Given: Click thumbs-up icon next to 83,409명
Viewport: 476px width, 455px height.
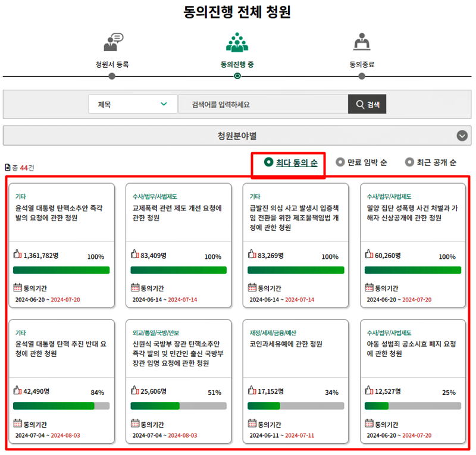Looking at the screenshot, I should pos(135,254).
